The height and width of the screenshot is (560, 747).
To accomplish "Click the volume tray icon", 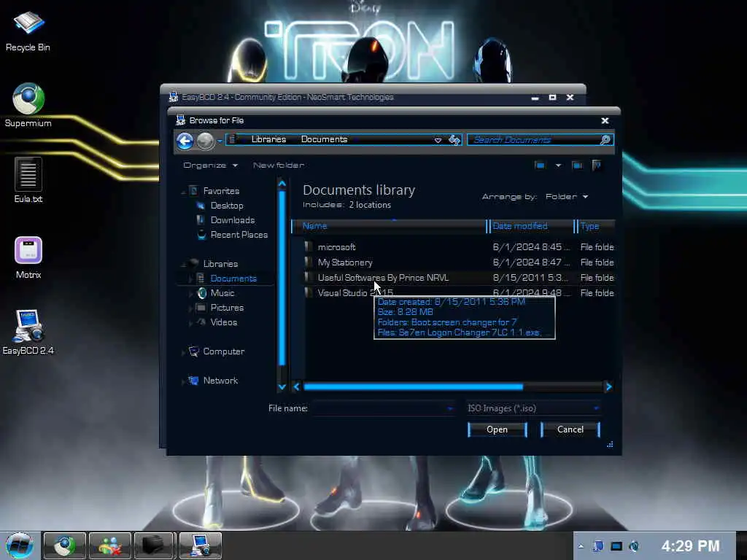I will point(634,546).
